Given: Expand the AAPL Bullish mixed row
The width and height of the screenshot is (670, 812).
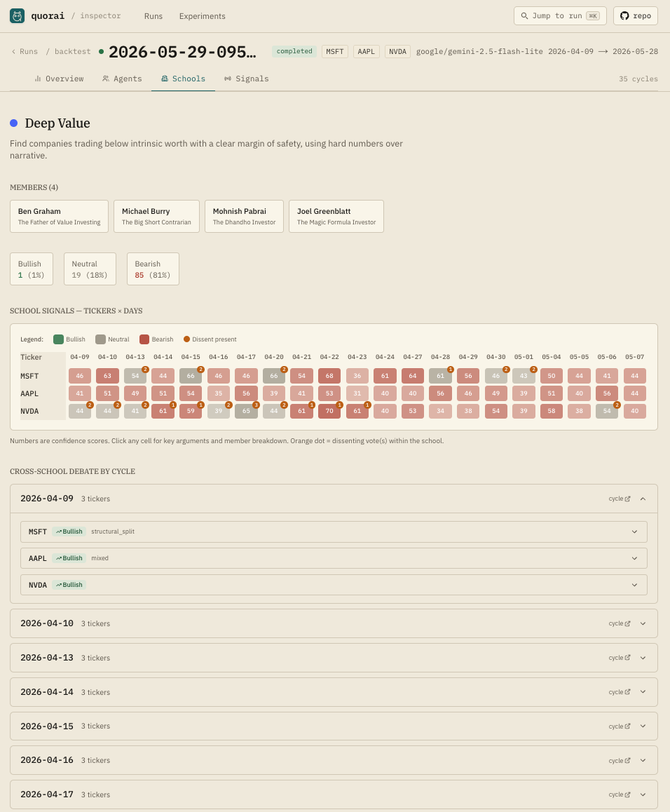Looking at the screenshot, I should pos(334,558).
